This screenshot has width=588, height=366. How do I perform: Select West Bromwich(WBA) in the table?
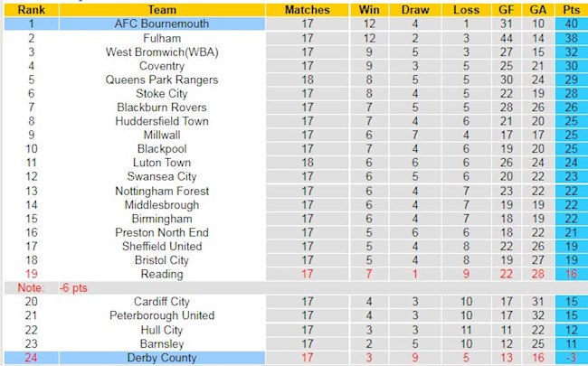click(x=162, y=52)
